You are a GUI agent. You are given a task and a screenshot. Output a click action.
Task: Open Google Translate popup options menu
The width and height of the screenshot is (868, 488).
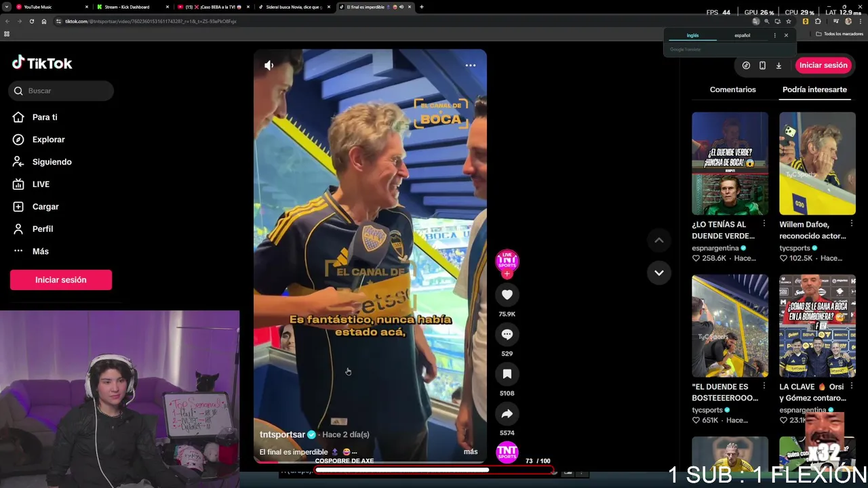[x=774, y=35]
